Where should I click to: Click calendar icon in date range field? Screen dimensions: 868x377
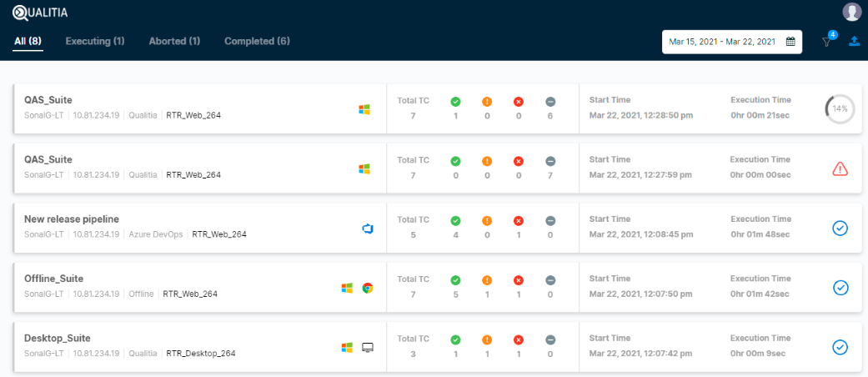[x=790, y=42]
